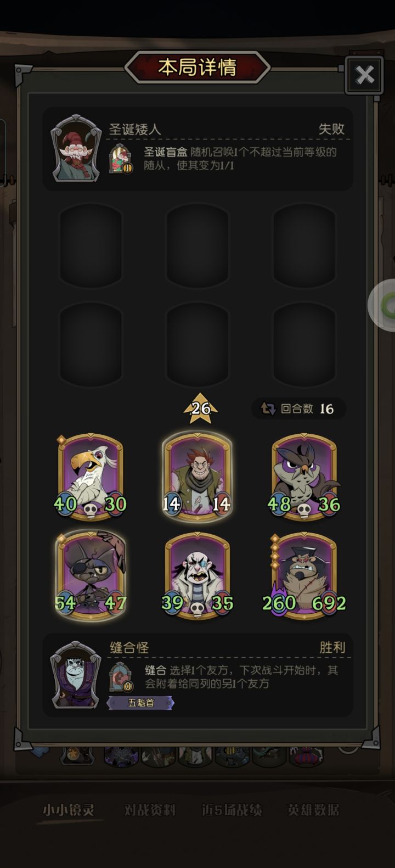Tap the 五魁首 badge
This screenshot has height=868, width=395.
click(140, 703)
